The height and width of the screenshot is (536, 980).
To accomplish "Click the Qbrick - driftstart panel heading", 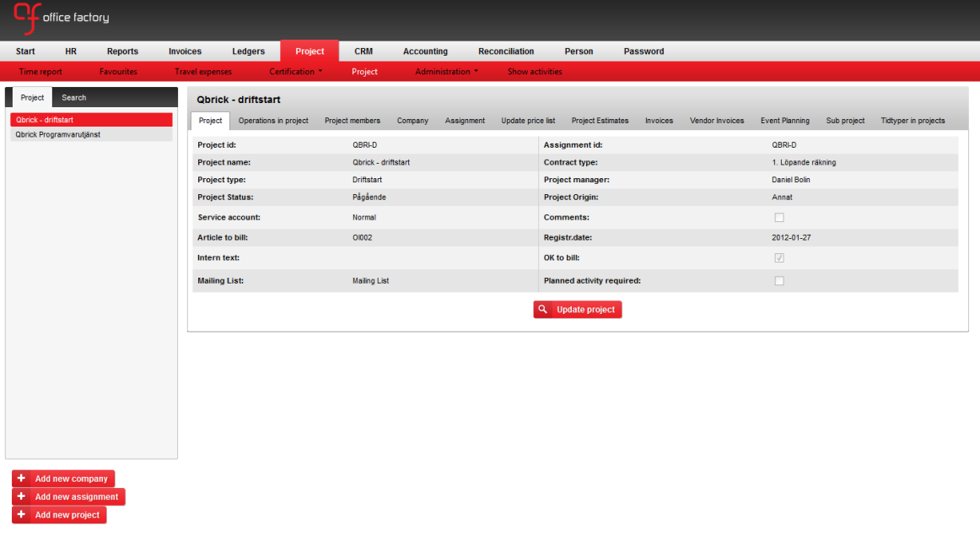I will (x=238, y=100).
